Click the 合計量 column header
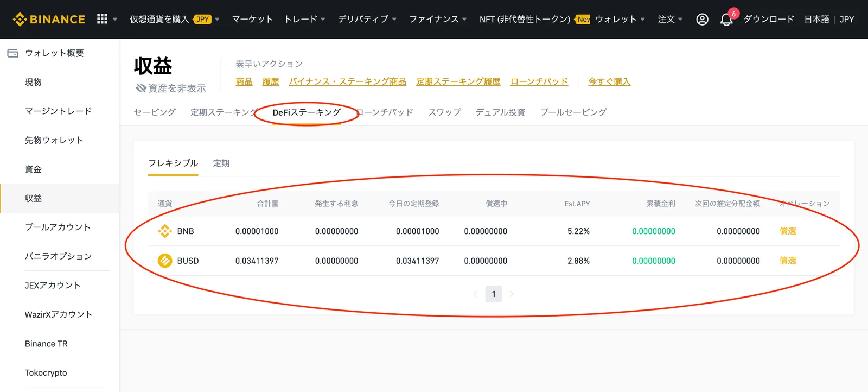The image size is (868, 392). click(268, 204)
